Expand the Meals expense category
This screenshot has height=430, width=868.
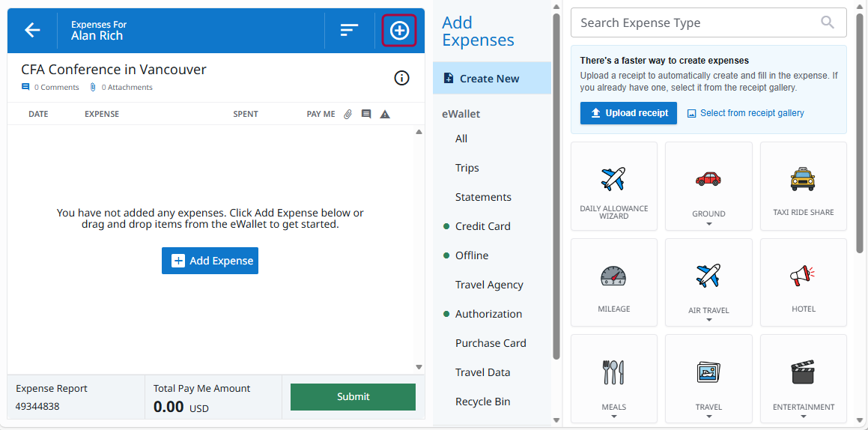(x=614, y=417)
